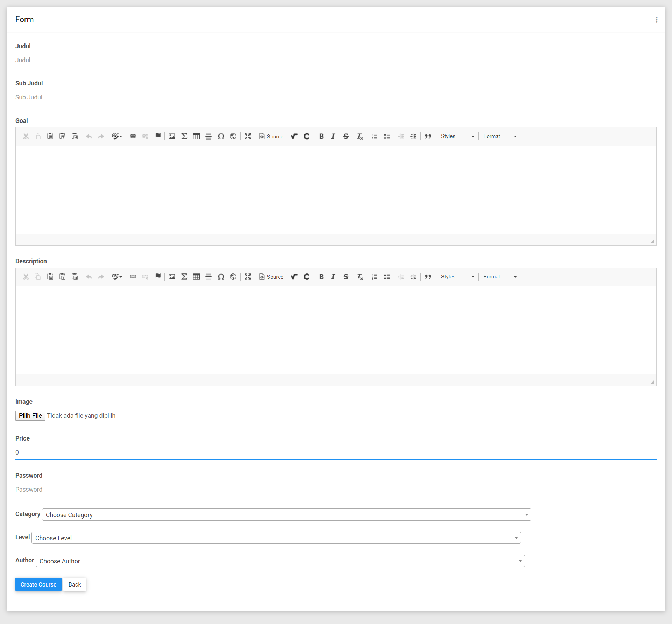This screenshot has width=672, height=624.
Task: Open math editor (square root) in Goal editor
Action: pos(294,136)
